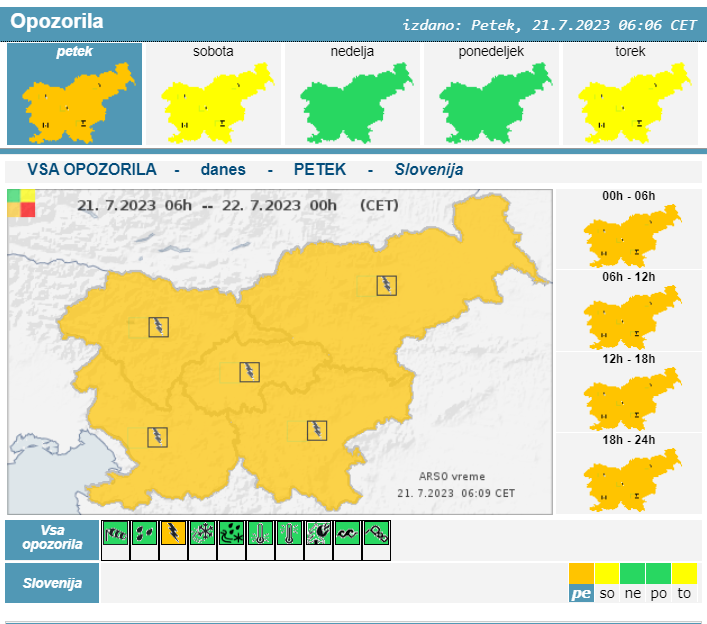
Task: Switch to the sobota day tab
Action: pos(213,94)
